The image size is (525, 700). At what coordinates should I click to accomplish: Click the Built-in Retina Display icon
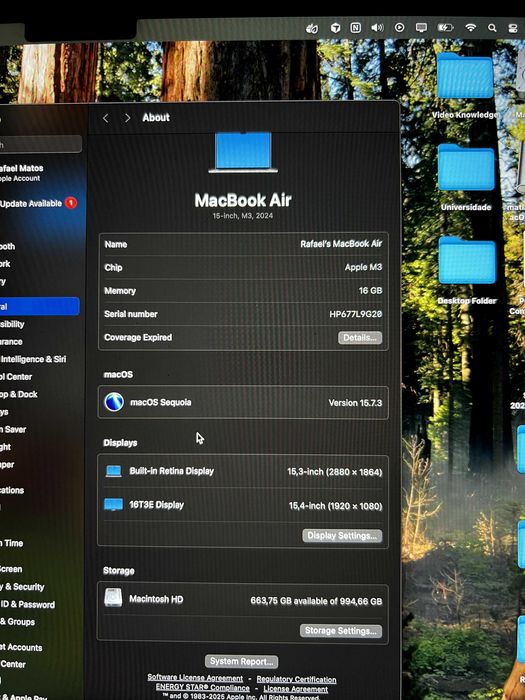(x=113, y=471)
